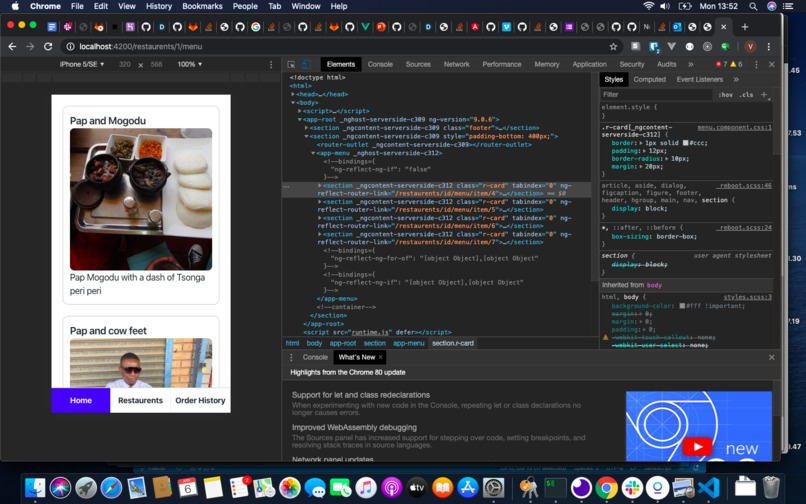This screenshot has height=504, width=806.
Task: Click the Restaurents nav button
Action: 140,400
